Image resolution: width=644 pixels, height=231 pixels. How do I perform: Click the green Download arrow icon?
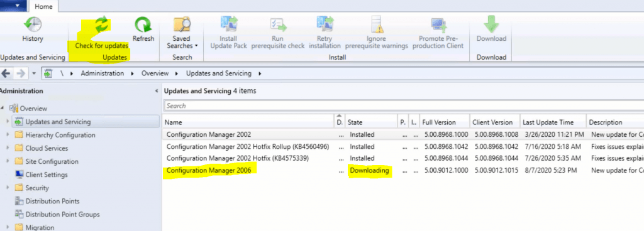[491, 24]
